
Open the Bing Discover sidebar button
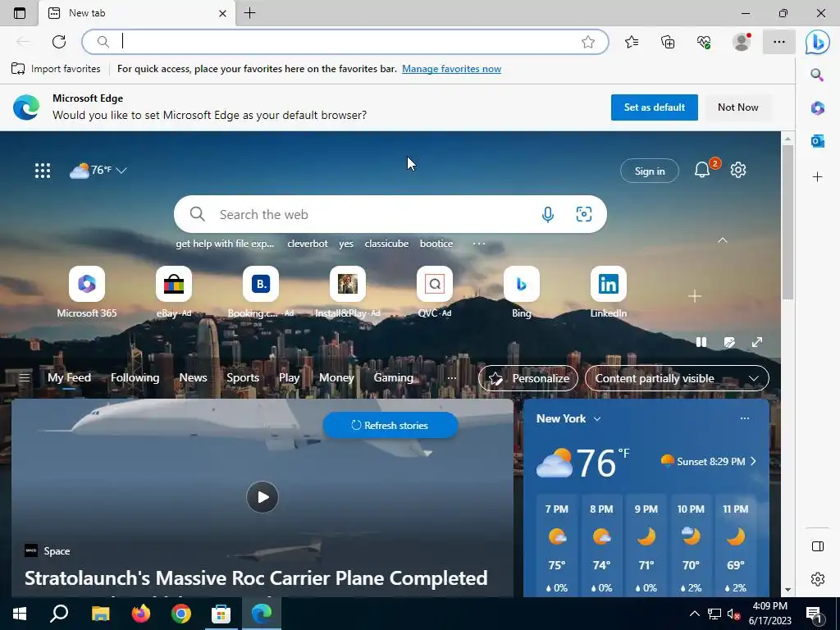pyautogui.click(x=818, y=42)
